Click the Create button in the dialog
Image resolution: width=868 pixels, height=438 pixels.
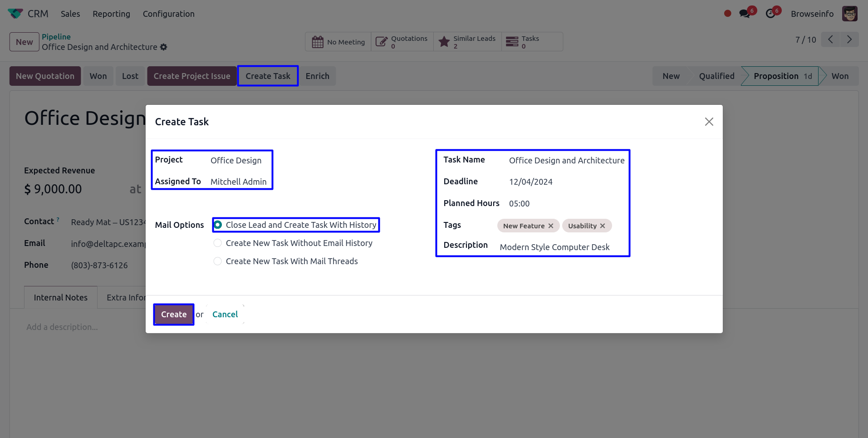[174, 315]
